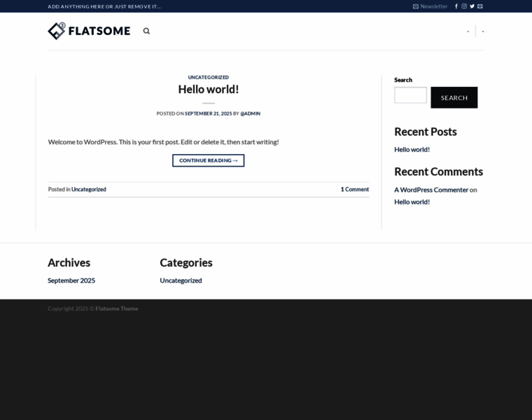Click the Continue Reading button
The height and width of the screenshot is (420, 532).
pyautogui.click(x=208, y=160)
